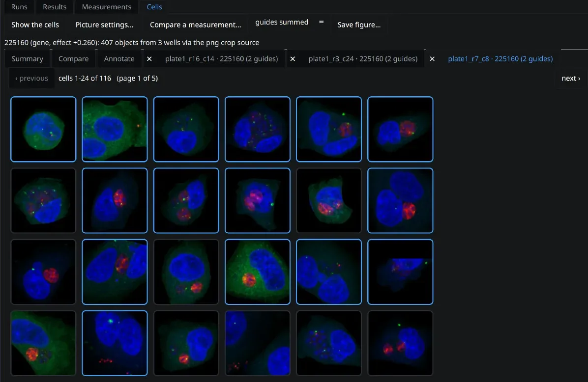Screen dimensions: 588x382
Task: Open the Annotate sub-tab
Action: point(119,59)
